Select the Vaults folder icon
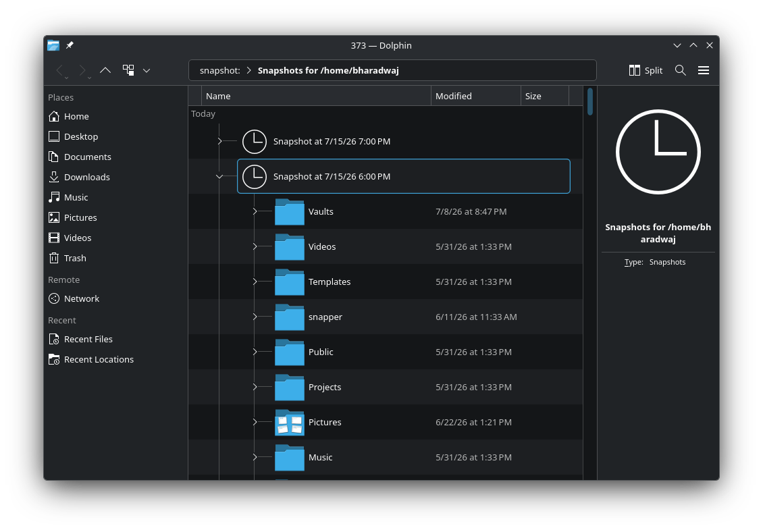 (x=290, y=212)
